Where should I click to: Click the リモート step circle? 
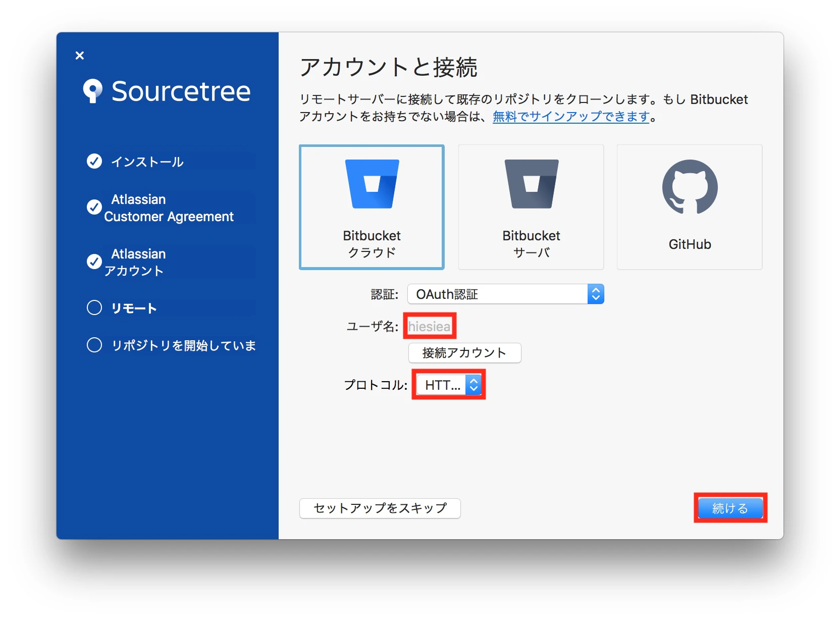[94, 307]
